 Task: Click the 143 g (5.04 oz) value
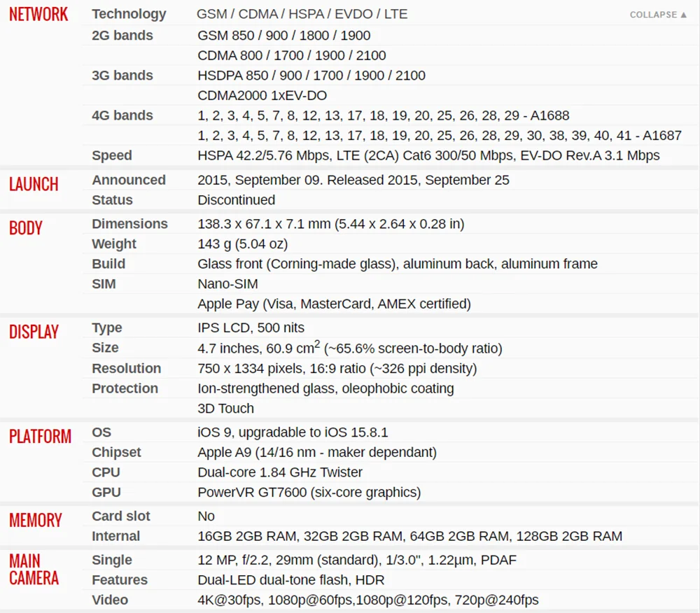tap(242, 244)
